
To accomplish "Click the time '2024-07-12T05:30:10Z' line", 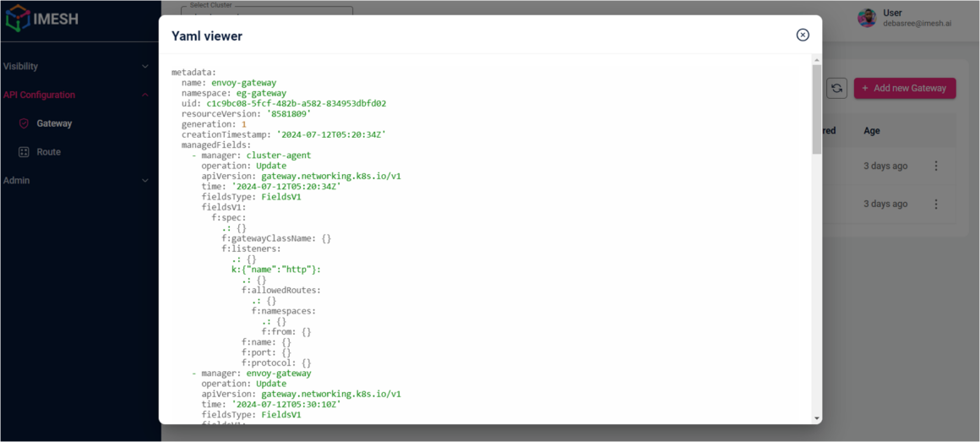I will (x=271, y=405).
